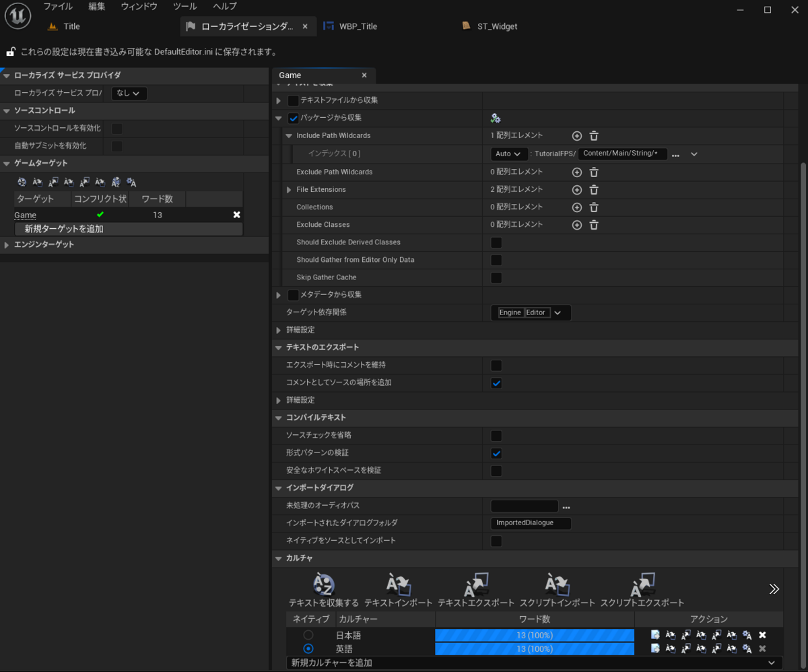Open ローカライズ サービス プロバイダ なし dropdown
This screenshot has height=672, width=808.
click(129, 93)
